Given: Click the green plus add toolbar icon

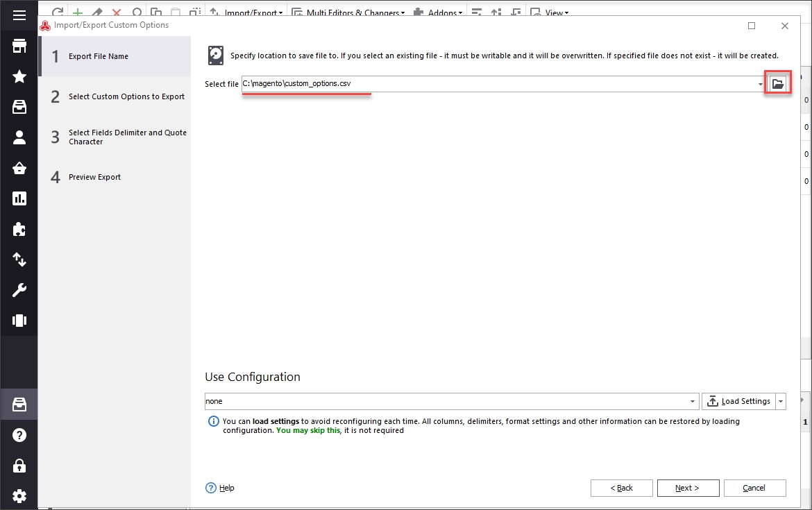Looking at the screenshot, I should pos(77,12).
